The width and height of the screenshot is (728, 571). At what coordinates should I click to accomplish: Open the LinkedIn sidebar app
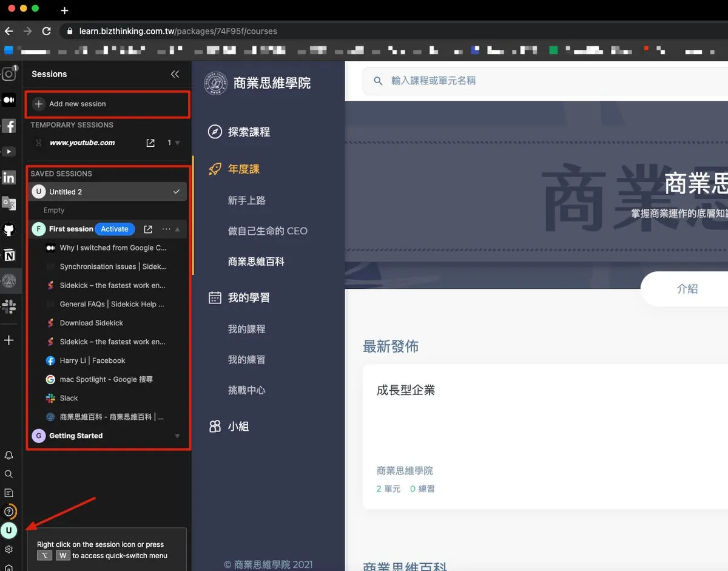(9, 178)
